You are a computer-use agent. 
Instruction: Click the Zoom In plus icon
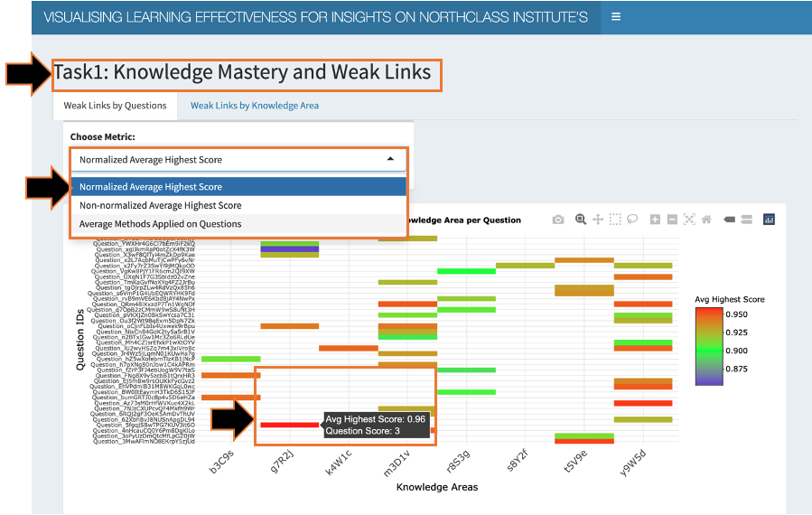(x=655, y=220)
